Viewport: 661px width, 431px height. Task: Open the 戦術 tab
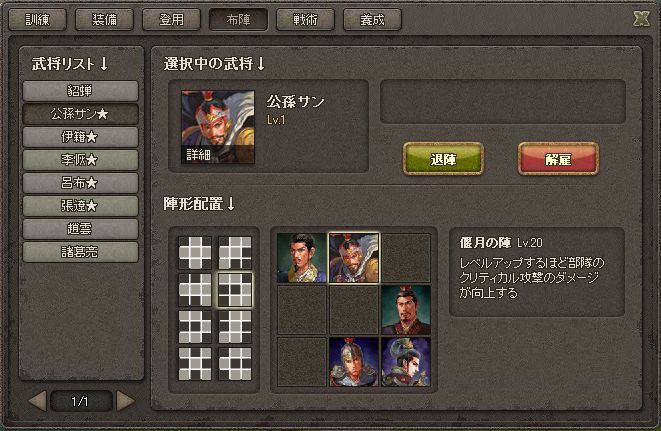tap(305, 19)
